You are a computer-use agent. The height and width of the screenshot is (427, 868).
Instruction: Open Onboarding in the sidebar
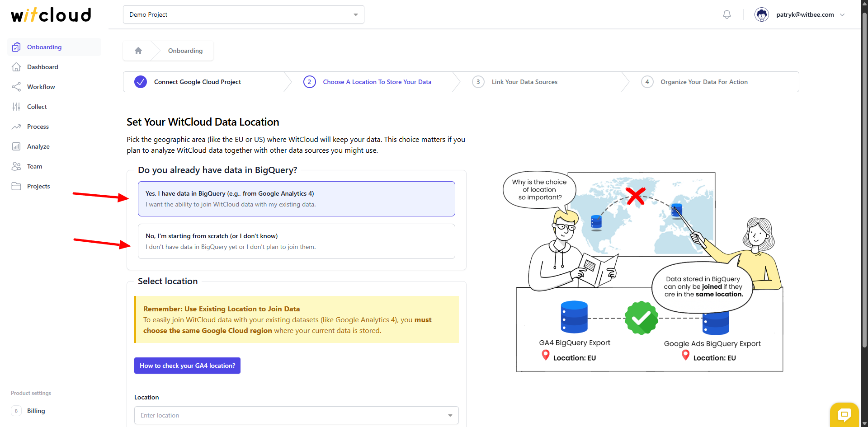tap(54, 47)
